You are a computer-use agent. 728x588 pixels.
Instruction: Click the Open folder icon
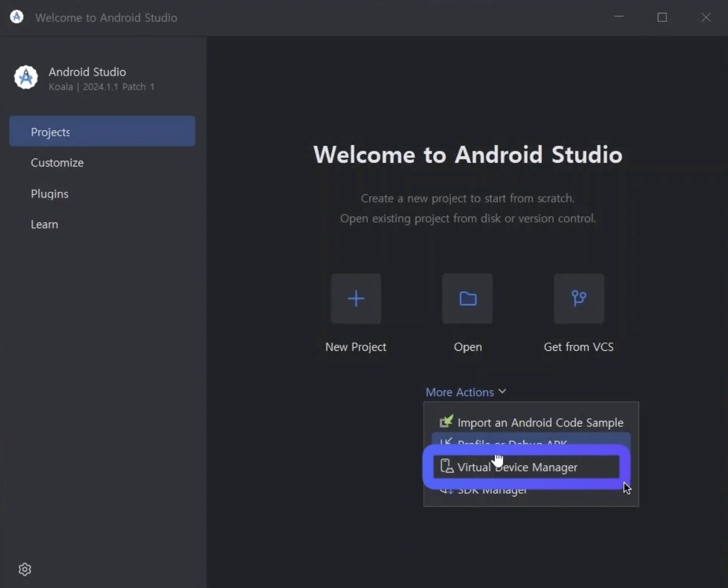pos(467,298)
